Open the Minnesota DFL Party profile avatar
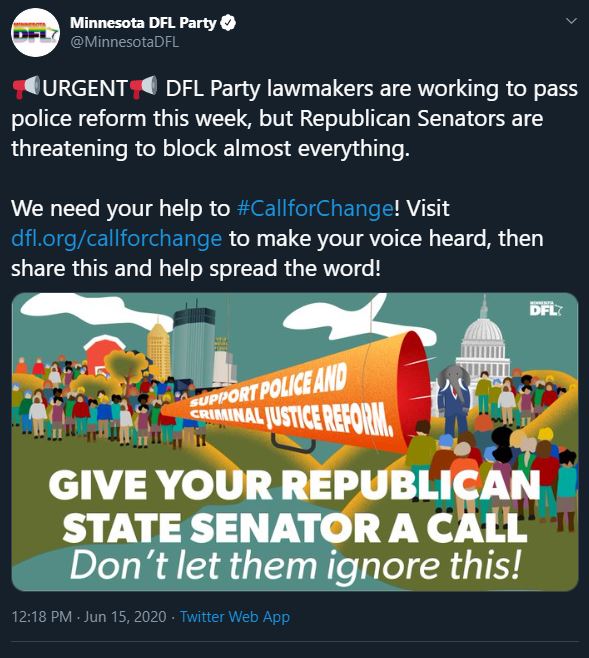Image resolution: width=589 pixels, height=658 pixels. (35, 32)
